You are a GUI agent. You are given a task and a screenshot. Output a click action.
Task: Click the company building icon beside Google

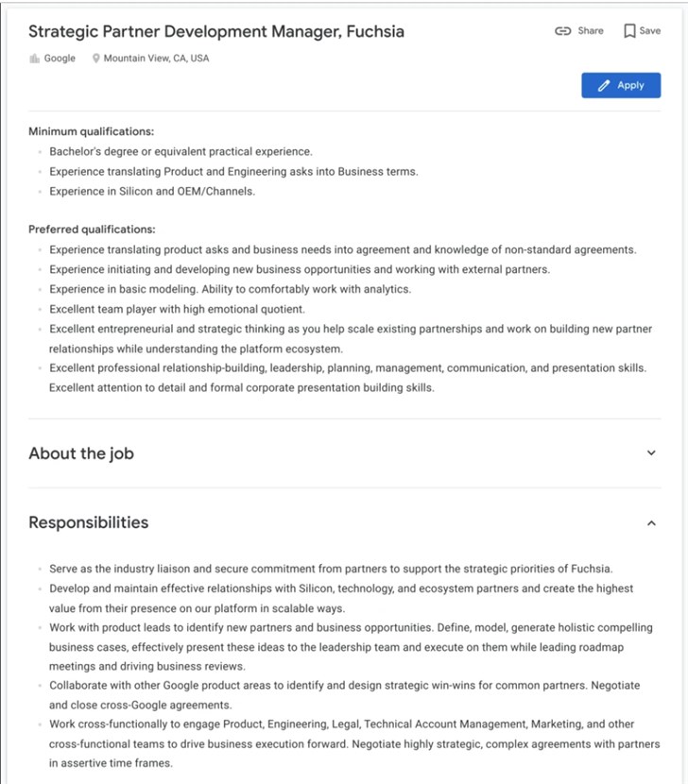(x=35, y=59)
